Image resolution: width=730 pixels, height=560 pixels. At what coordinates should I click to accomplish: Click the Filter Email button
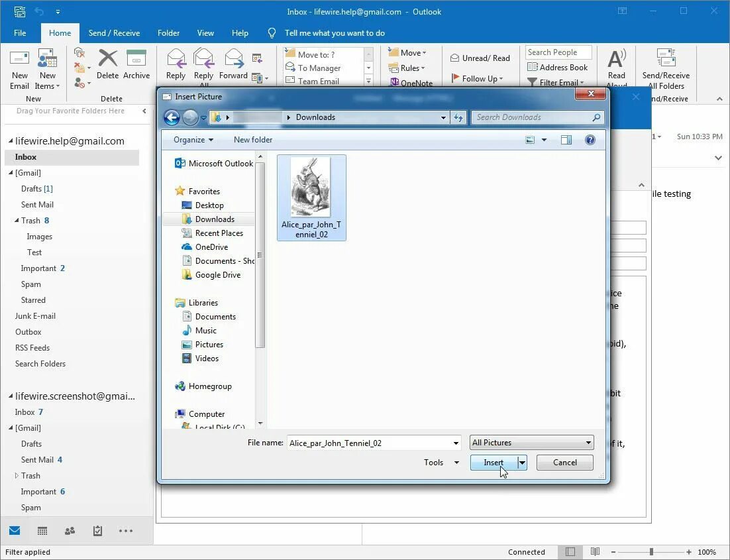point(555,82)
